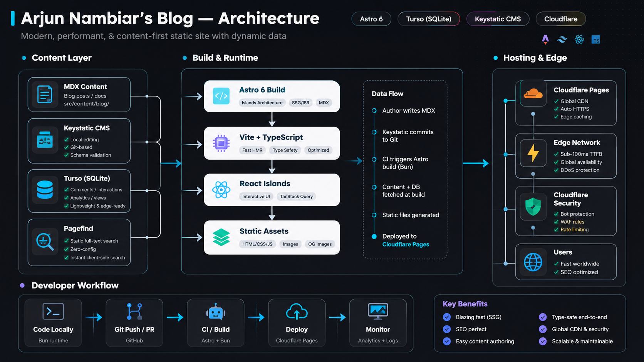The width and height of the screenshot is (644, 362).
Task: Click the SSG/ISR tag
Action: point(300,103)
